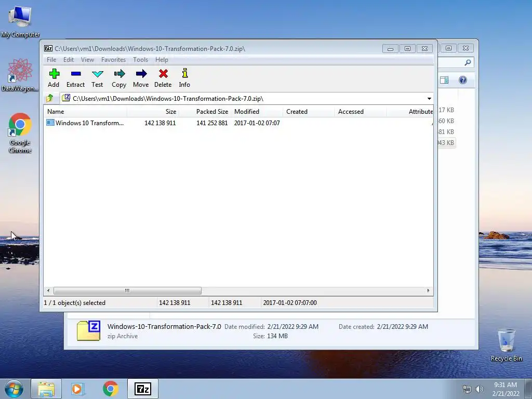Select the highlighted 43 KB row in Explorer window
Image resolution: width=532 pixels, height=399 pixels.
click(x=446, y=143)
